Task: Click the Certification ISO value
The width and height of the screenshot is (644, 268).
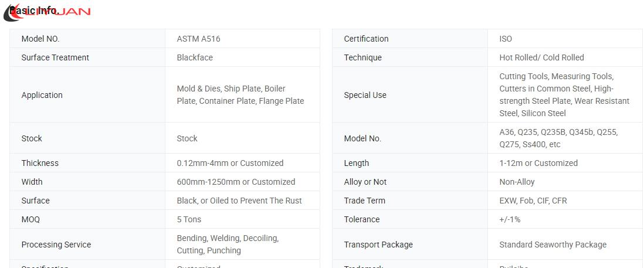Action: 506,39
